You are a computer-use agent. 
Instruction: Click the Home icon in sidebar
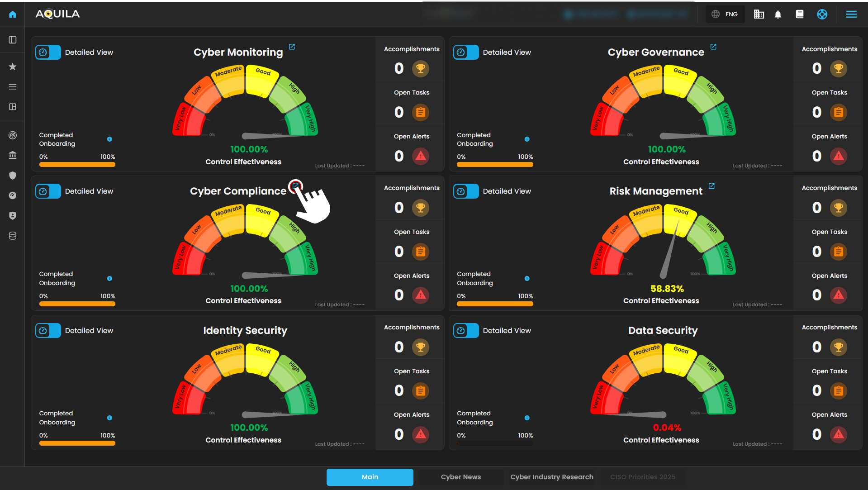(x=13, y=14)
